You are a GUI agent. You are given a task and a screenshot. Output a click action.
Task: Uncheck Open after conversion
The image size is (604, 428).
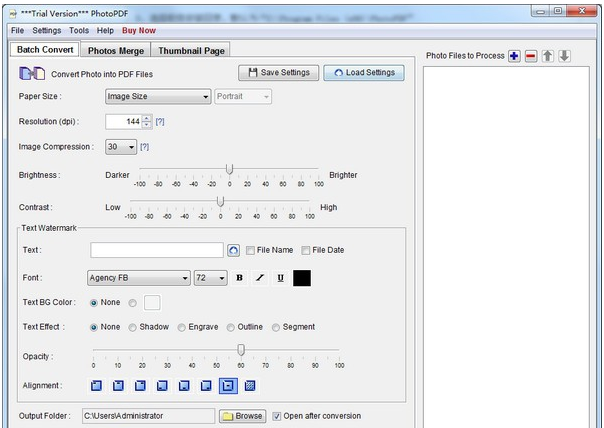(x=277, y=416)
